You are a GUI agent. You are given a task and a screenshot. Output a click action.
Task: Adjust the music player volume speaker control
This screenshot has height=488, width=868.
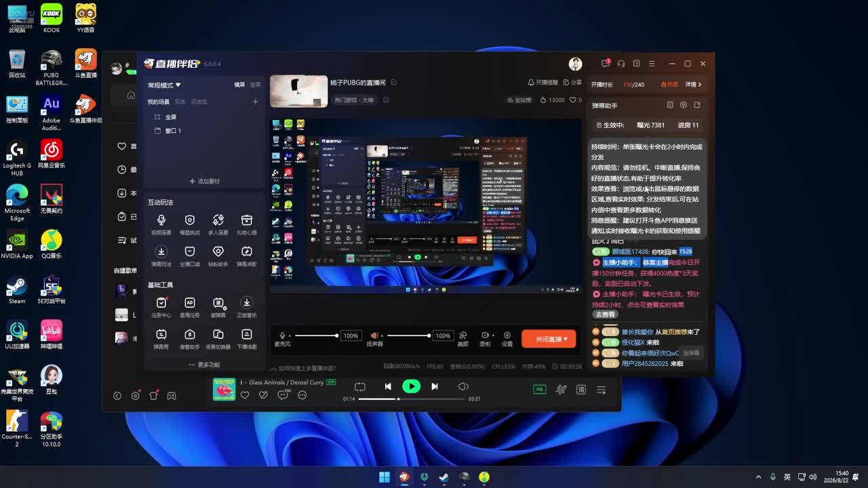click(463, 386)
